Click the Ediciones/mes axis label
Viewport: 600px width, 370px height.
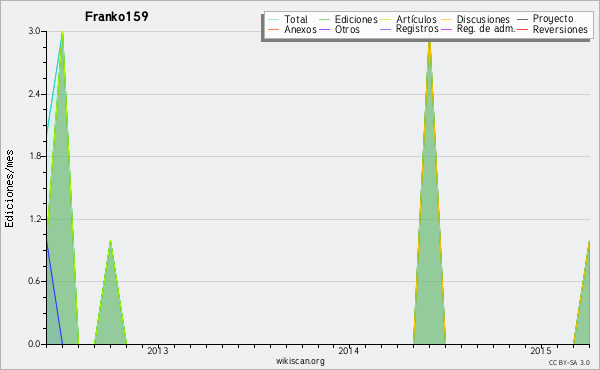pos(9,189)
